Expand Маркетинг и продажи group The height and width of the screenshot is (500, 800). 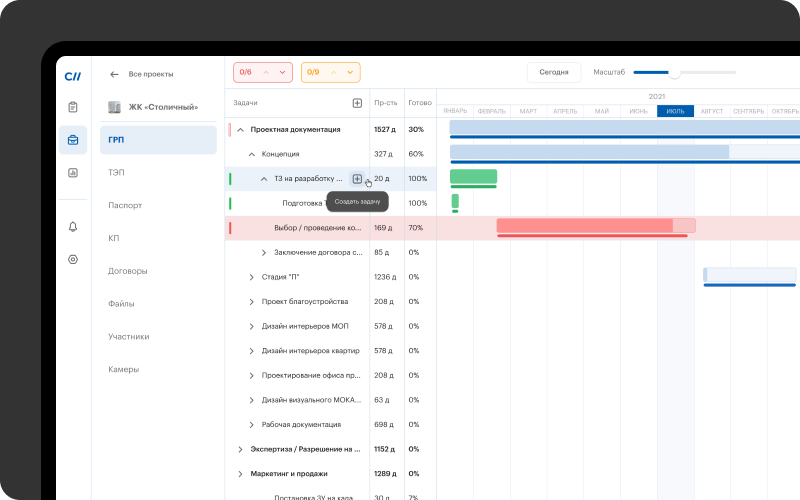click(240, 474)
